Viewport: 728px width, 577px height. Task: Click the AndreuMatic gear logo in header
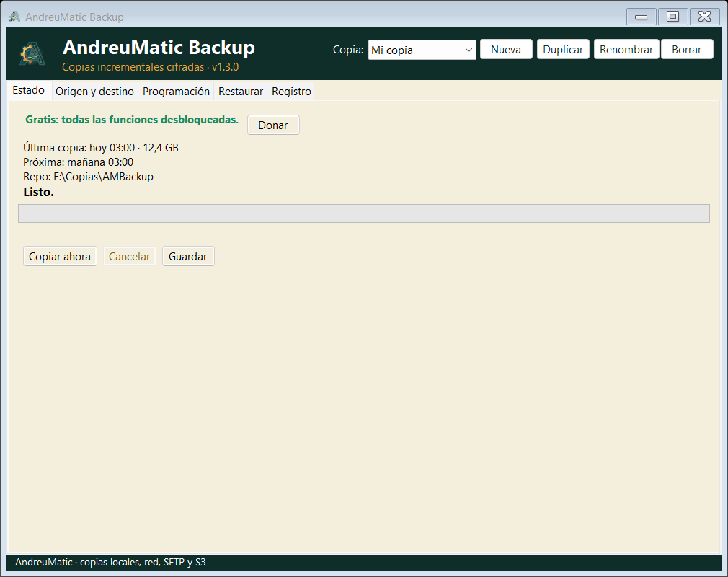coord(32,54)
